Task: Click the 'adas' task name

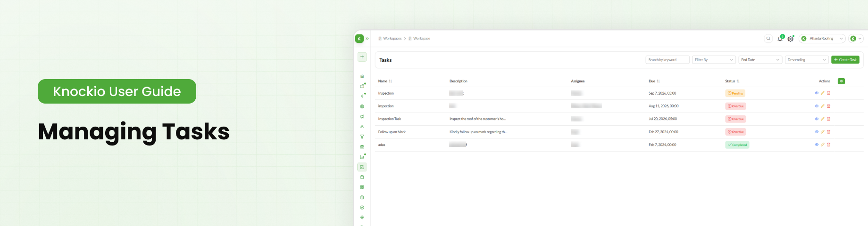Action: tap(382, 145)
